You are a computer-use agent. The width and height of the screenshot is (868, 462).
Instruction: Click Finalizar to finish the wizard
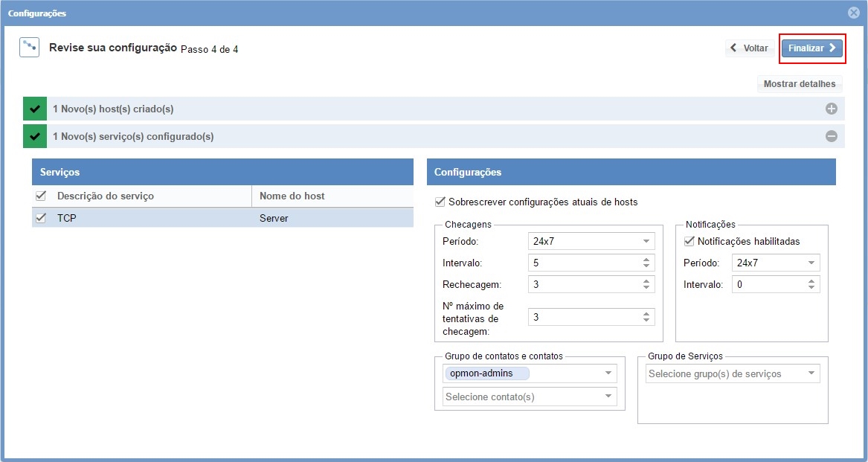(811, 48)
